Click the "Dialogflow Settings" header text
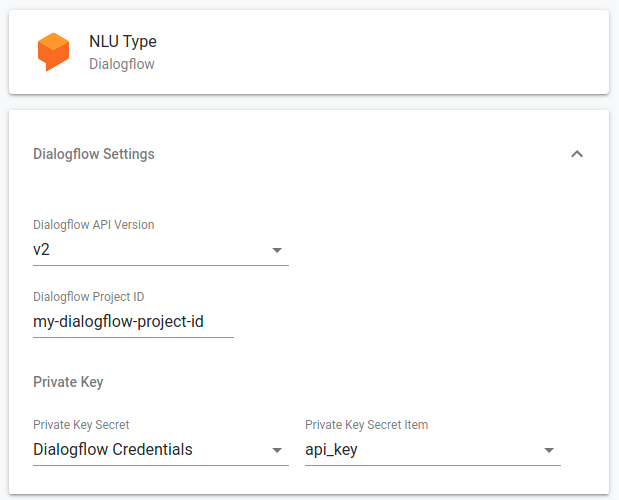Image resolution: width=619 pixels, height=500 pixels. tap(94, 154)
